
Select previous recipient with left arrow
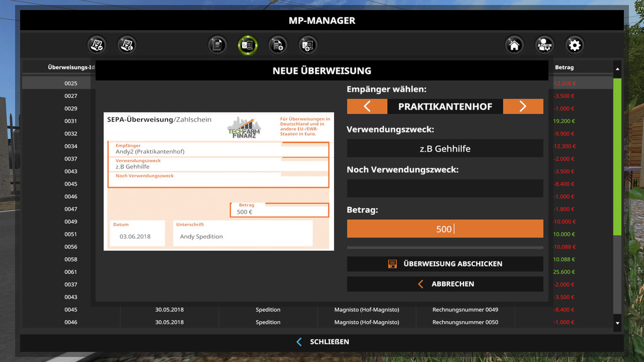point(367,106)
